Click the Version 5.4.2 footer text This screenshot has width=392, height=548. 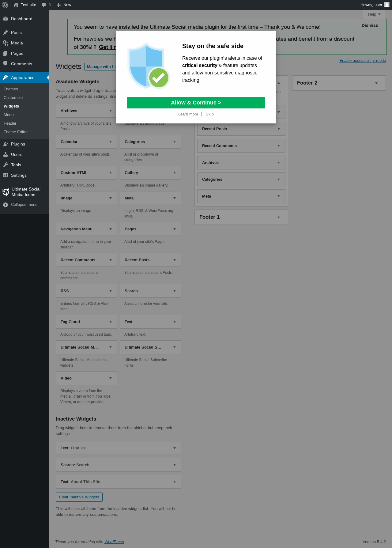(x=374, y=542)
